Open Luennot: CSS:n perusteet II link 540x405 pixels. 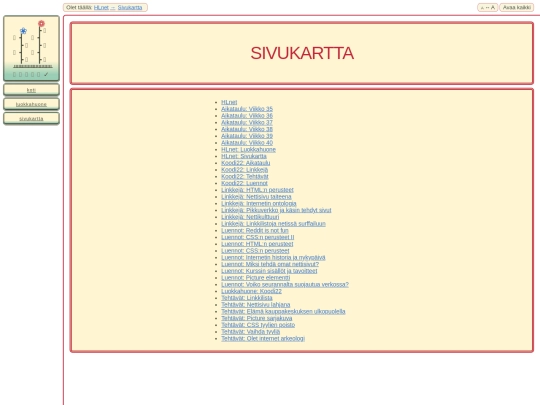point(258,237)
